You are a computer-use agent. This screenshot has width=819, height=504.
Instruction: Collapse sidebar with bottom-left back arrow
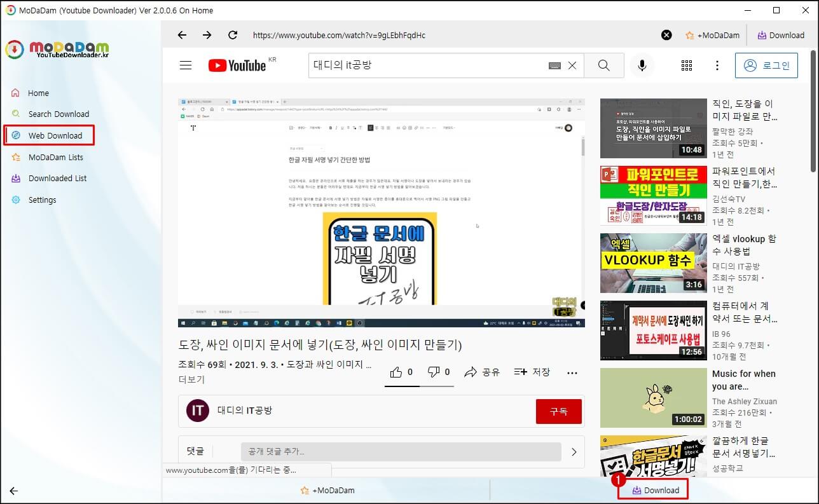tap(13, 491)
